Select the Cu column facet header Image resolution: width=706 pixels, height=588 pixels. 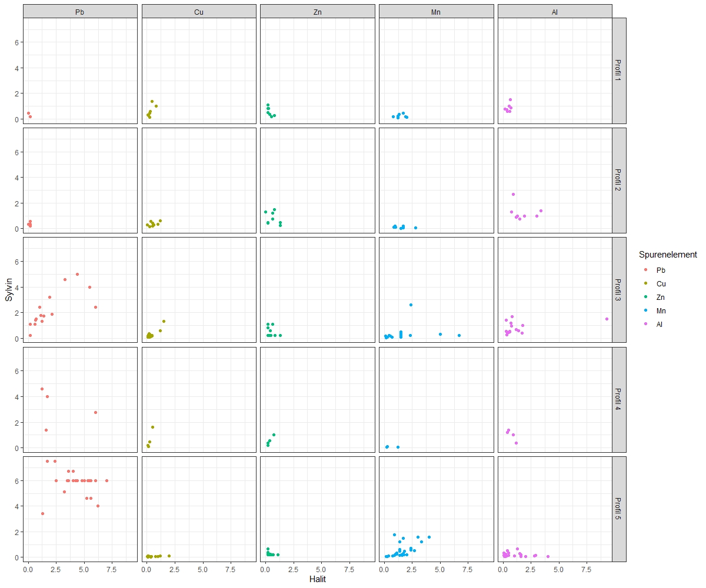[199, 11]
